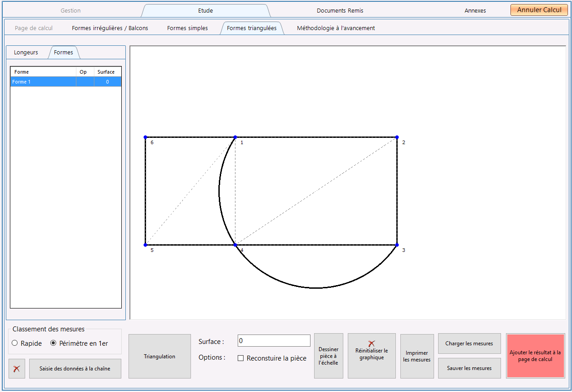
Task: Switch to the Longeurs tab
Action: (x=26, y=53)
